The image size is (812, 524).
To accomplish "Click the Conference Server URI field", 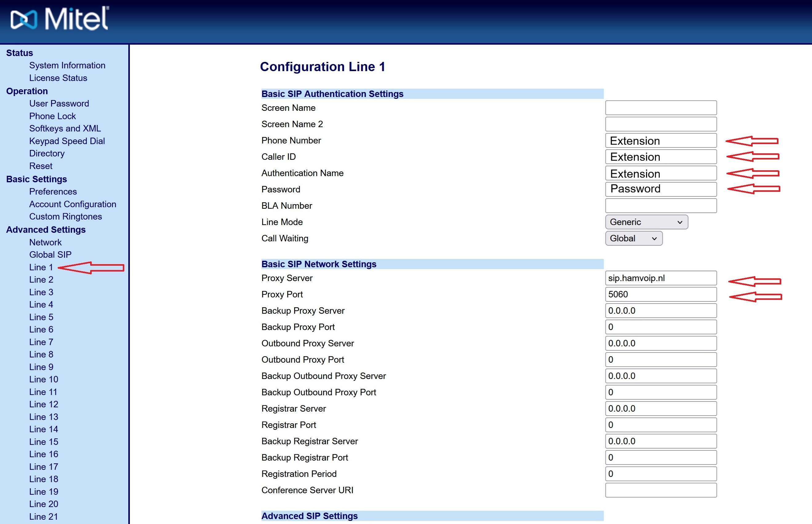I will coord(660,490).
